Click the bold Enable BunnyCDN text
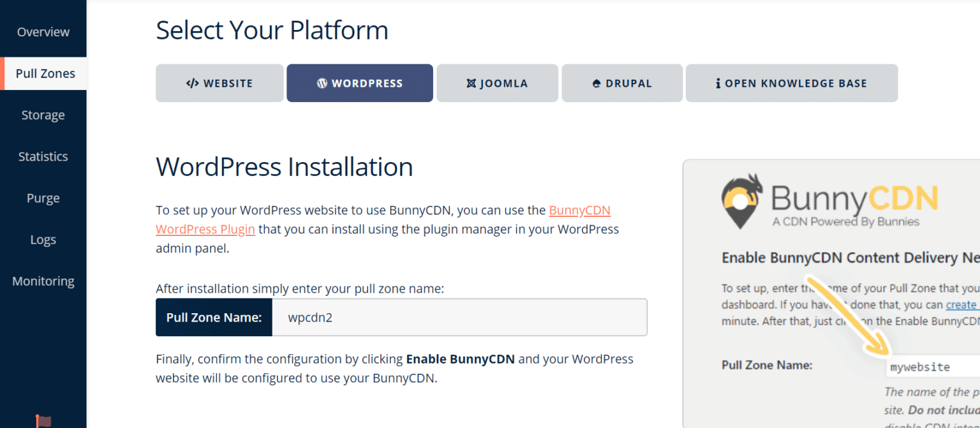Viewport: 980px width, 428px height. click(460, 358)
